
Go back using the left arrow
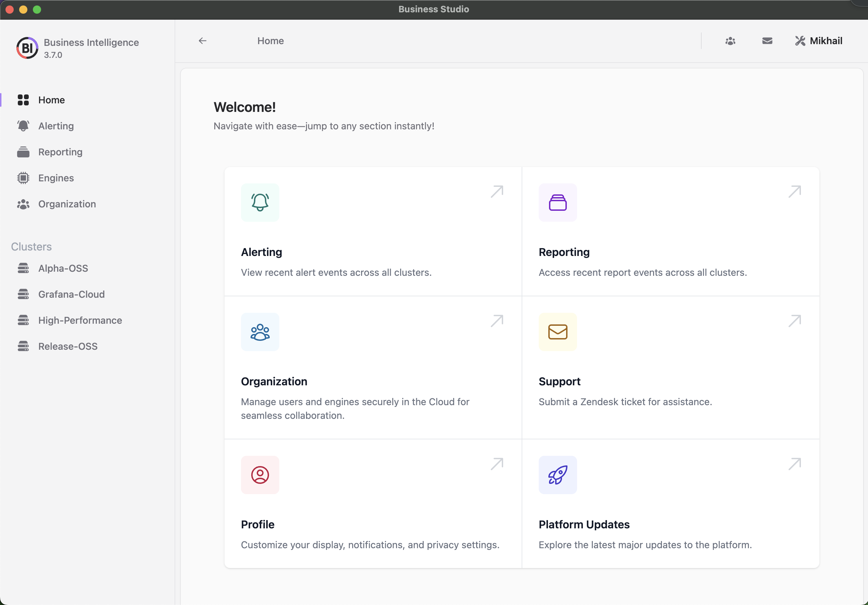203,41
